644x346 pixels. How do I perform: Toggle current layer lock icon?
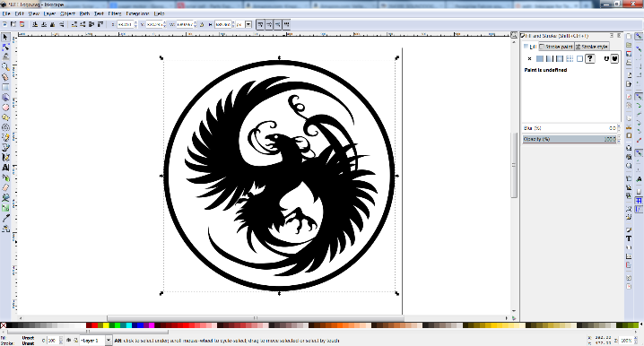point(75,341)
